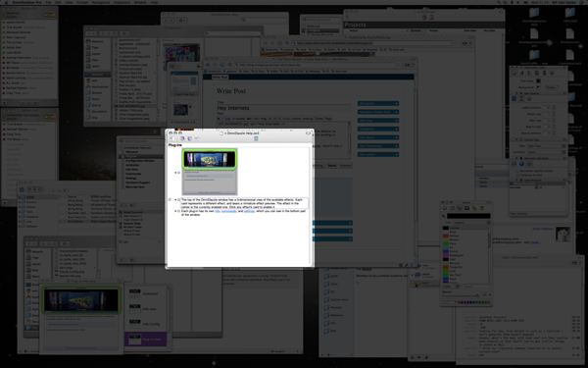Toggle the Compress on disk checkbox

[x=517, y=176]
